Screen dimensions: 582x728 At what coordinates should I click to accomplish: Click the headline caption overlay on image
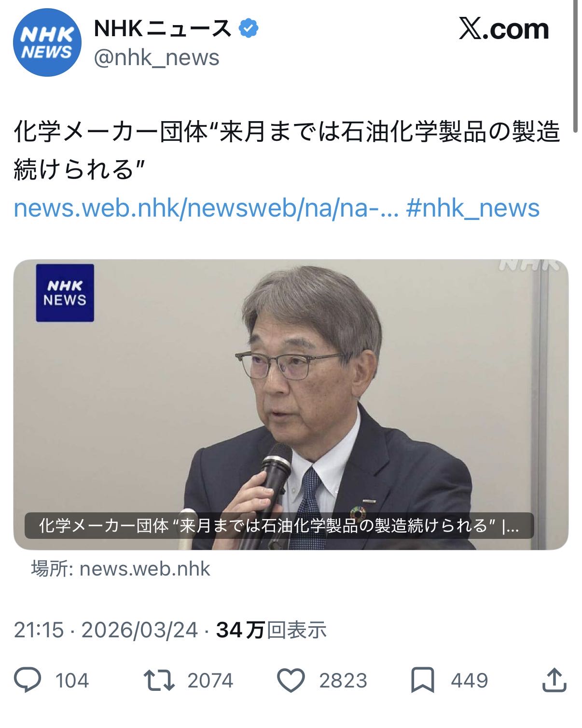[279, 525]
